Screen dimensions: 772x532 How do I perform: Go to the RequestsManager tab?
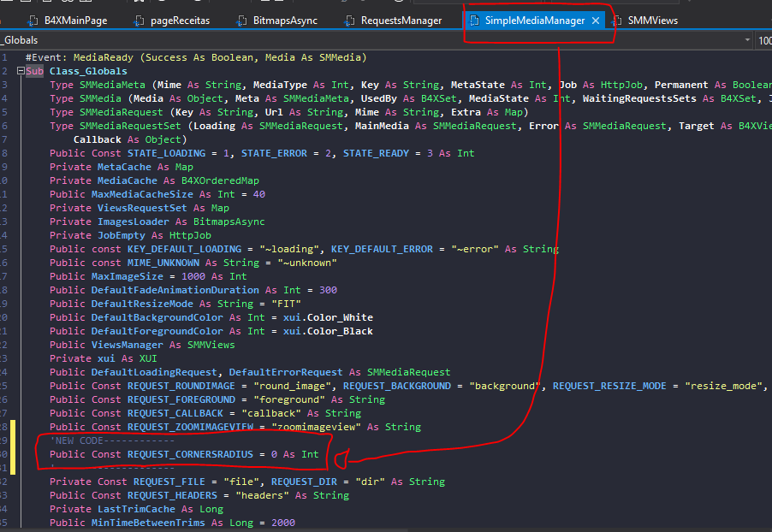tap(394, 21)
